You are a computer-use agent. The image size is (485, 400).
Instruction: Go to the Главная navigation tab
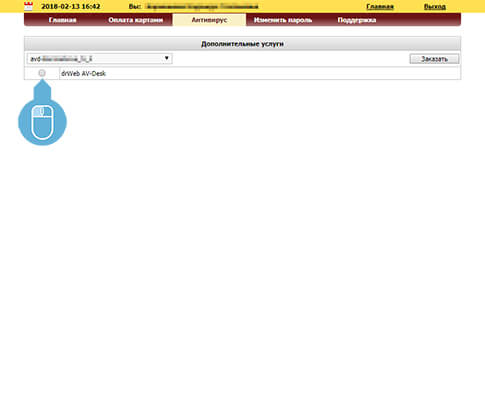(x=62, y=20)
